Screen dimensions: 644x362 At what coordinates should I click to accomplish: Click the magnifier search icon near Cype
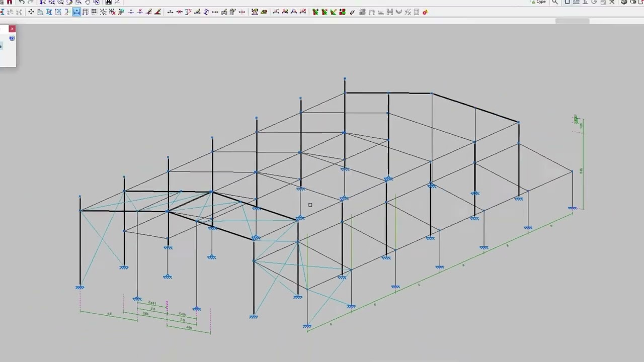pyautogui.click(x=555, y=3)
